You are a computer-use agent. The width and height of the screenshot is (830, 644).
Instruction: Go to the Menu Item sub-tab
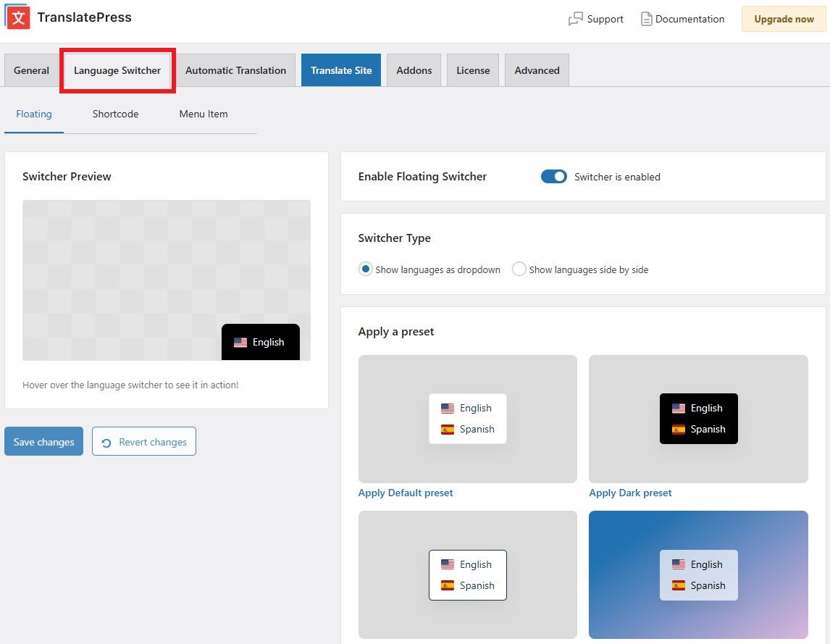point(204,114)
